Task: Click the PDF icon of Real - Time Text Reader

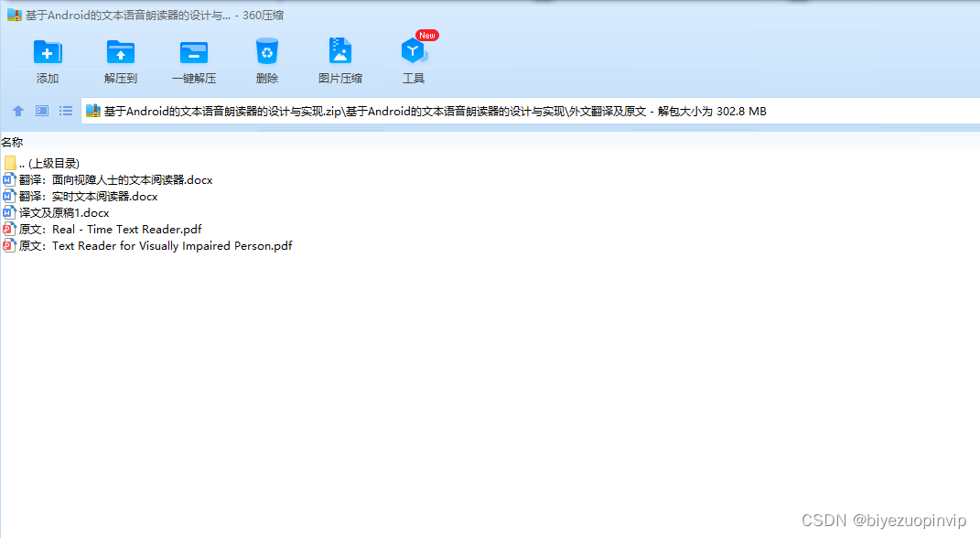Action: (9, 230)
